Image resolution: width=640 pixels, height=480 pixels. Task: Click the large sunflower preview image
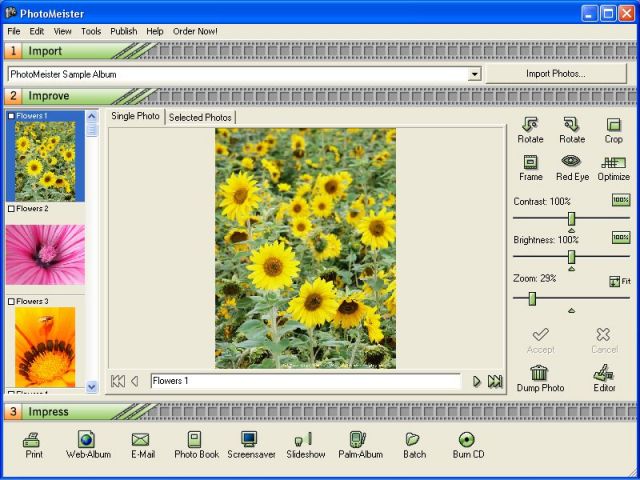[x=305, y=248]
